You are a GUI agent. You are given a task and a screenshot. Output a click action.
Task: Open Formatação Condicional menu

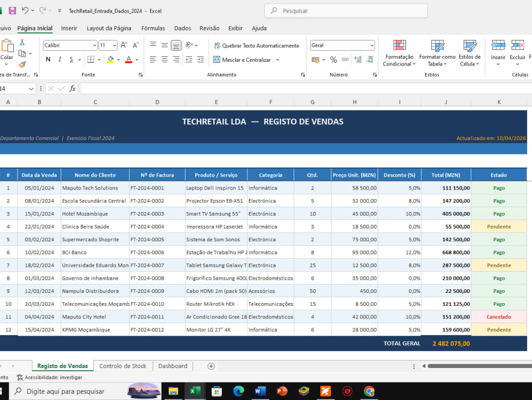[400, 53]
